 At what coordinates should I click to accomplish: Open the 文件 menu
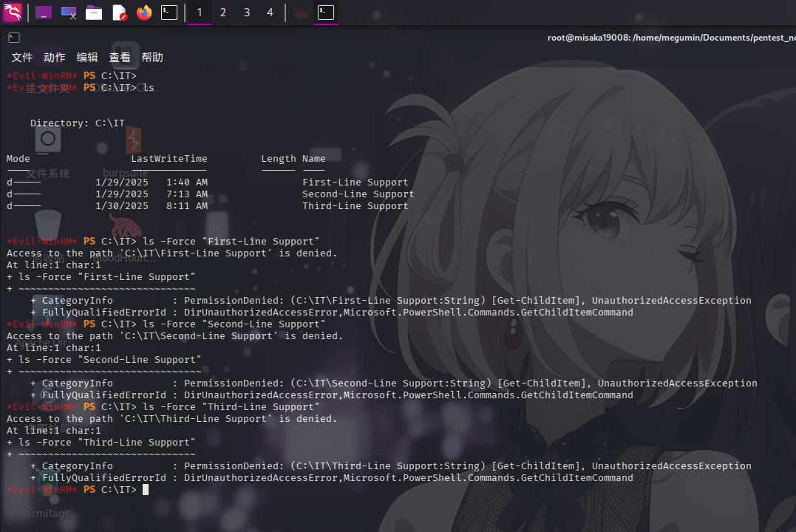pos(22,58)
